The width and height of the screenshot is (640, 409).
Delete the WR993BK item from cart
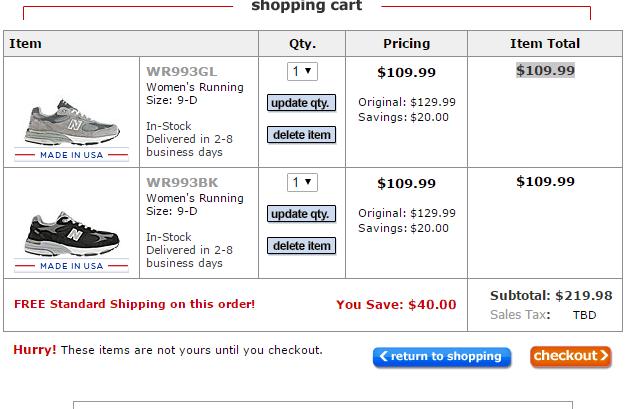pyautogui.click(x=301, y=246)
